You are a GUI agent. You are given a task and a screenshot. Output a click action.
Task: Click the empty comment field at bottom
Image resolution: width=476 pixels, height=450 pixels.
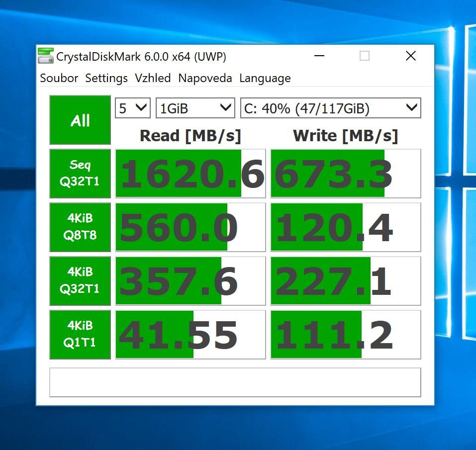[235, 382]
